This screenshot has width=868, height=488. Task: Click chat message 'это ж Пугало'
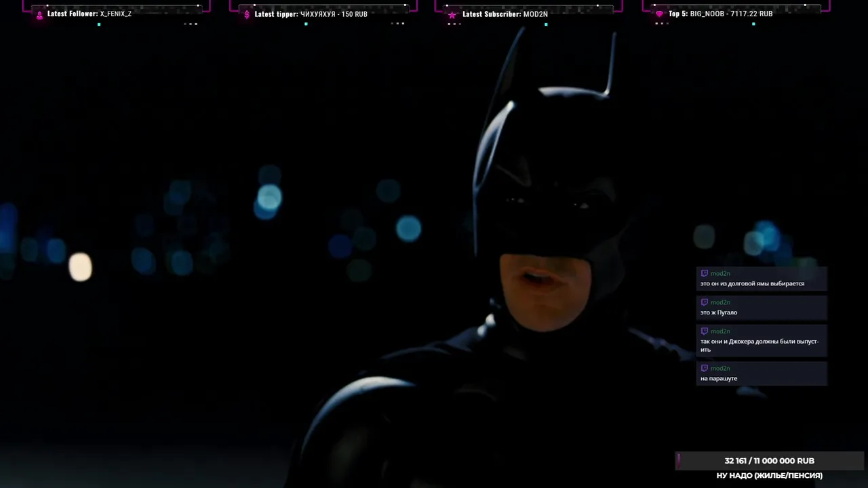coord(719,312)
